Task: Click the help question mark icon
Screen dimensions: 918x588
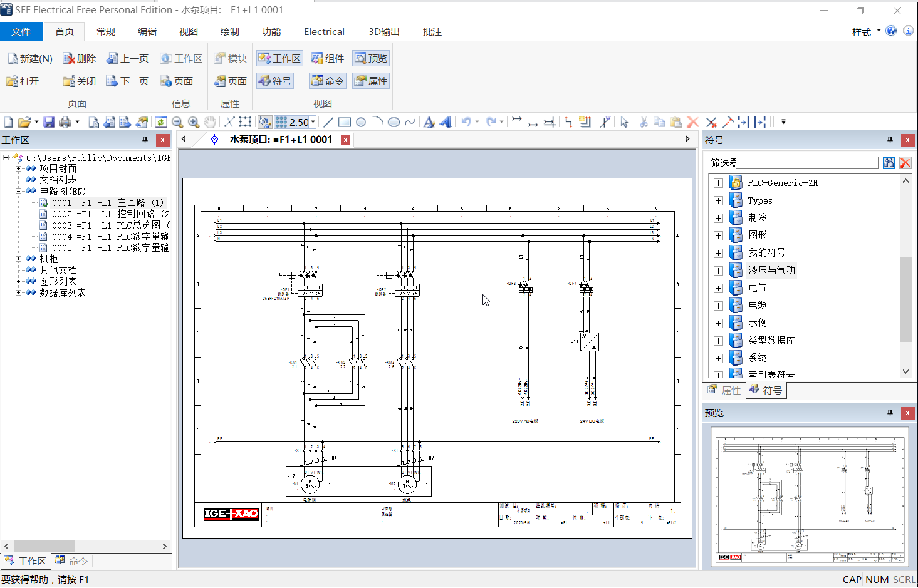Action: pos(891,31)
